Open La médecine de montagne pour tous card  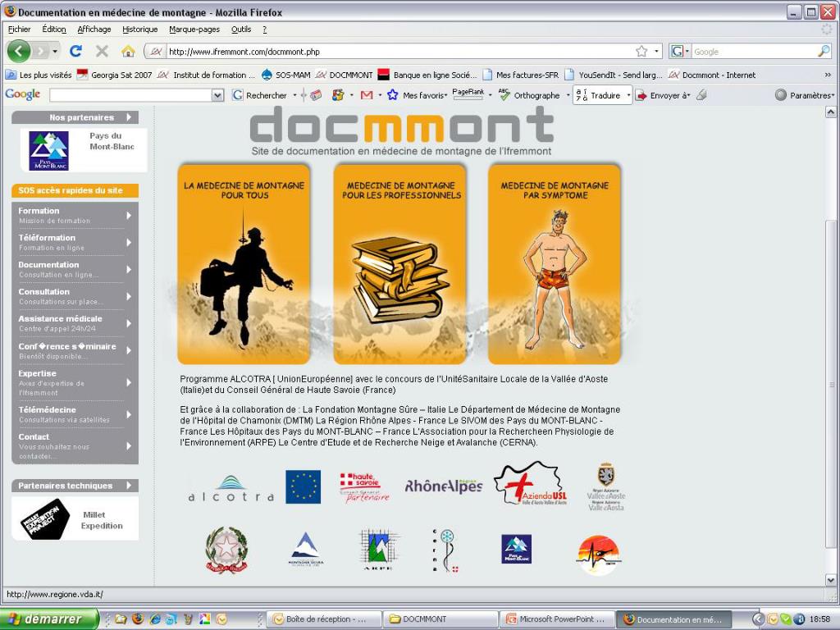[x=244, y=264]
